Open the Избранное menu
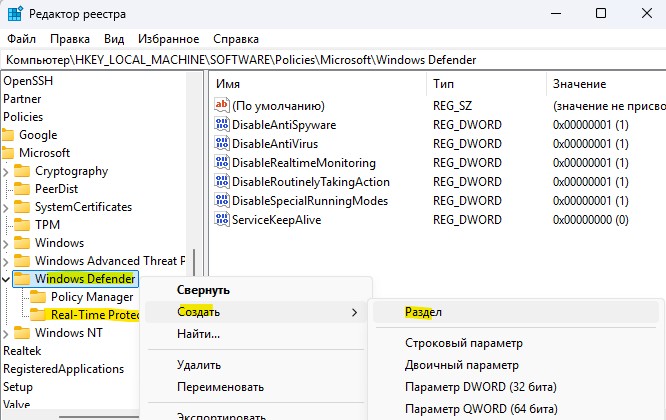This screenshot has width=666, height=420. pyautogui.click(x=168, y=39)
